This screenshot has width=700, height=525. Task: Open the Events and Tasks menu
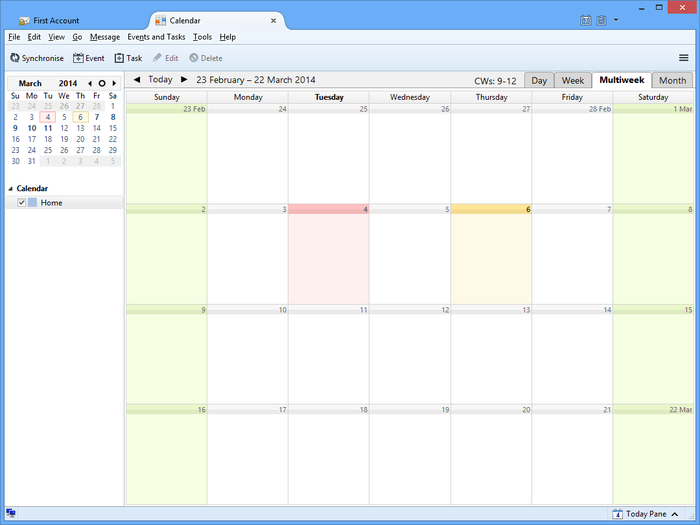coord(156,37)
